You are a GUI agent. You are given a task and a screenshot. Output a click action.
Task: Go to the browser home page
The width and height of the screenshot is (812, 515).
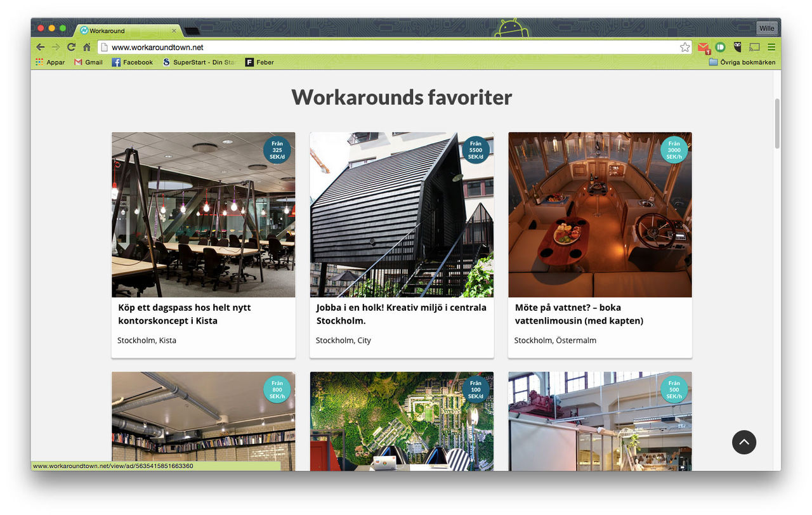click(x=87, y=47)
